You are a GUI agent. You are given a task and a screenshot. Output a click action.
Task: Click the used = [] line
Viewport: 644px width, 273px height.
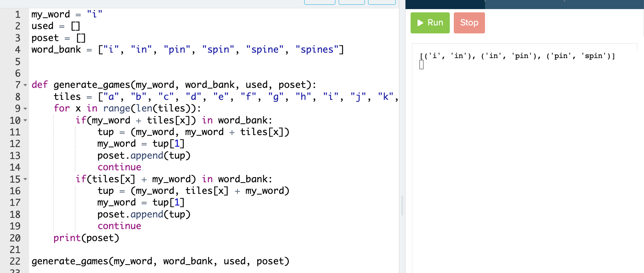point(56,26)
